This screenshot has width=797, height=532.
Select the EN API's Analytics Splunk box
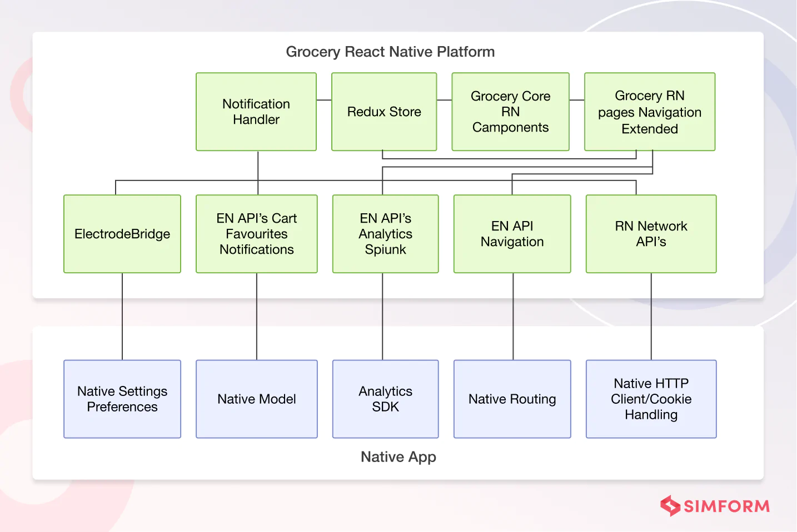pos(385,234)
